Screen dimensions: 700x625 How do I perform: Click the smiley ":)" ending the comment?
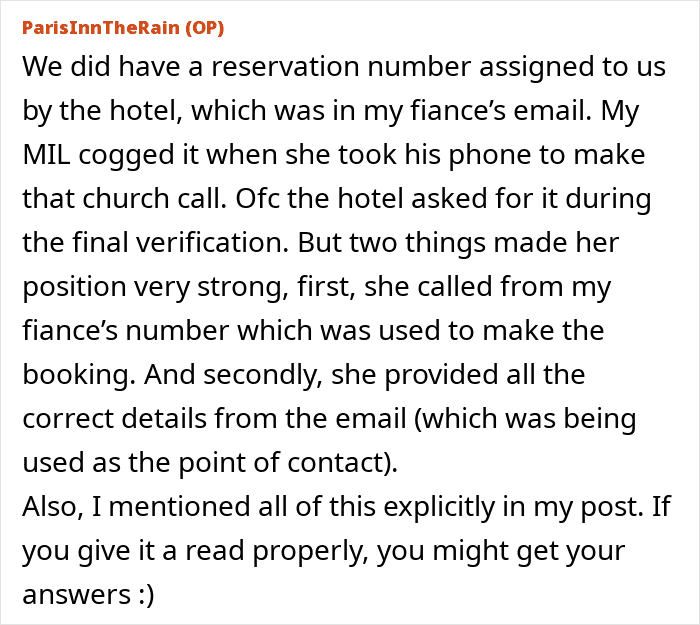145,596
